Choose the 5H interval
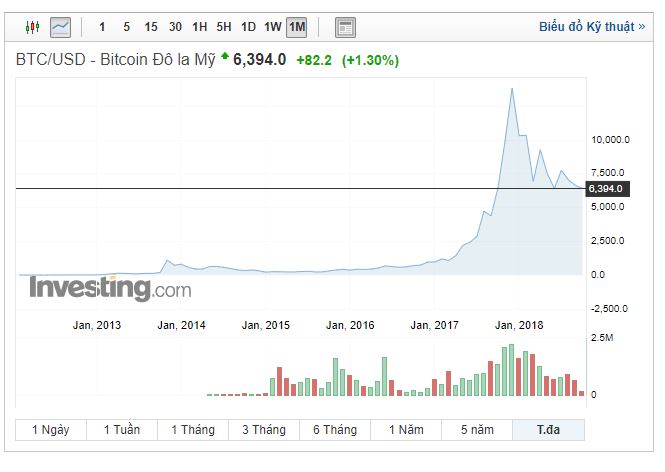The height and width of the screenshot is (472, 665). coord(224,27)
